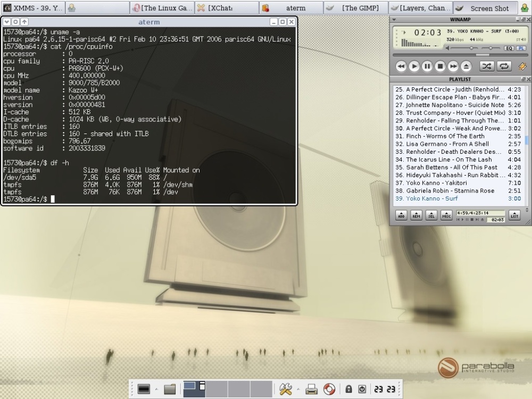Switch to XMMS taskbar entry

point(32,8)
